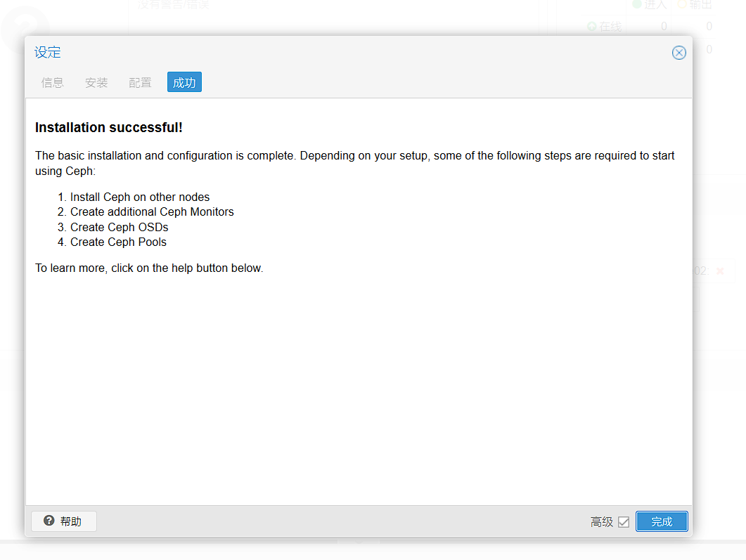The width and height of the screenshot is (746, 560).
Task: Click the To learn more help text line
Action: [x=149, y=268]
